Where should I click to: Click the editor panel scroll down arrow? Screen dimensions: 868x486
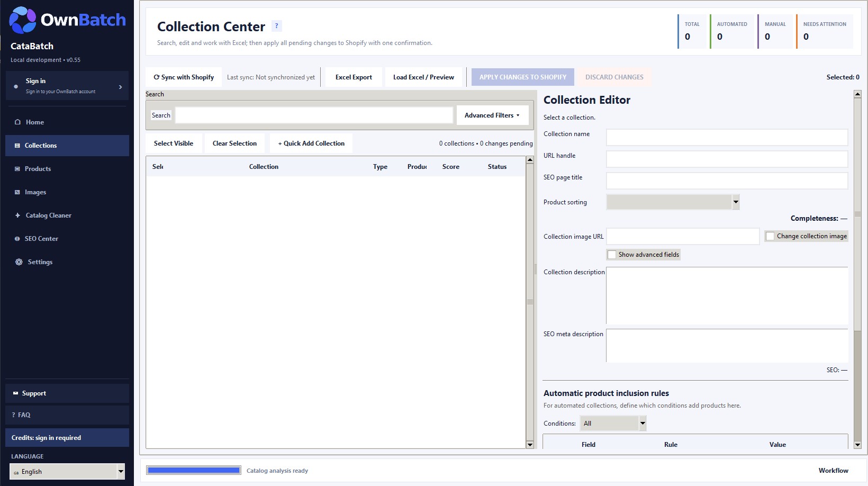click(857, 445)
